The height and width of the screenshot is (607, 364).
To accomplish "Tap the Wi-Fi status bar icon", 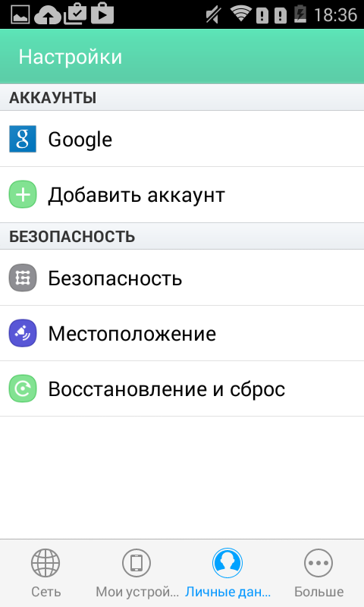I will pyautogui.click(x=241, y=14).
